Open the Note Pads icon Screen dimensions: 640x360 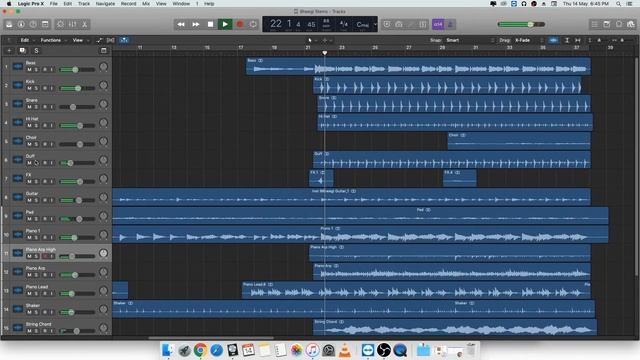pos(607,24)
